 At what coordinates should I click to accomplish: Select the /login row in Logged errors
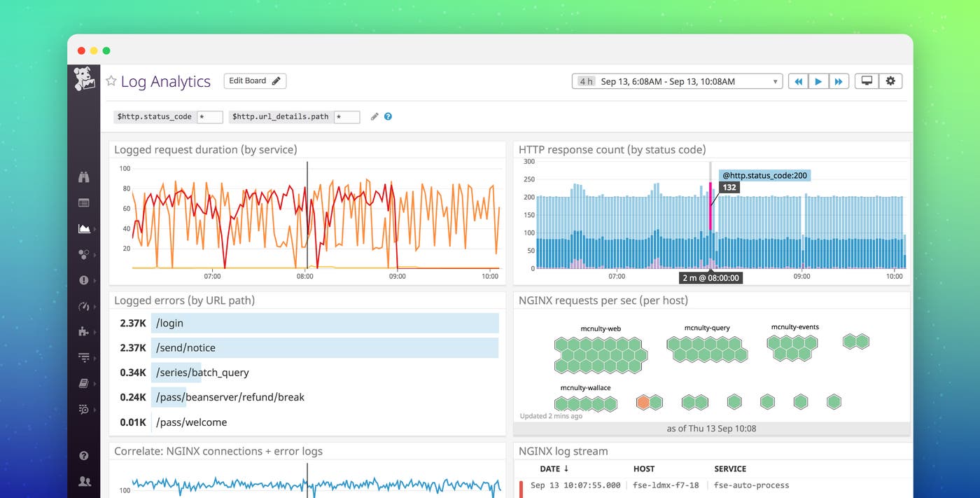coord(308,323)
